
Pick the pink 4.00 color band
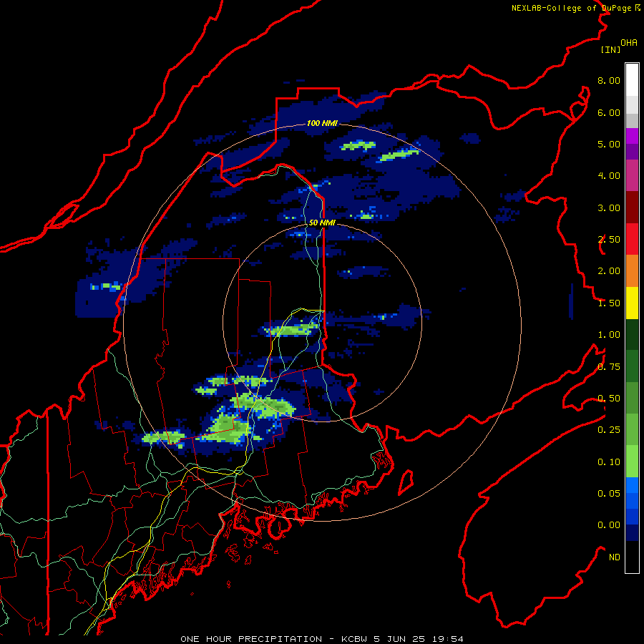pyautogui.click(x=632, y=175)
